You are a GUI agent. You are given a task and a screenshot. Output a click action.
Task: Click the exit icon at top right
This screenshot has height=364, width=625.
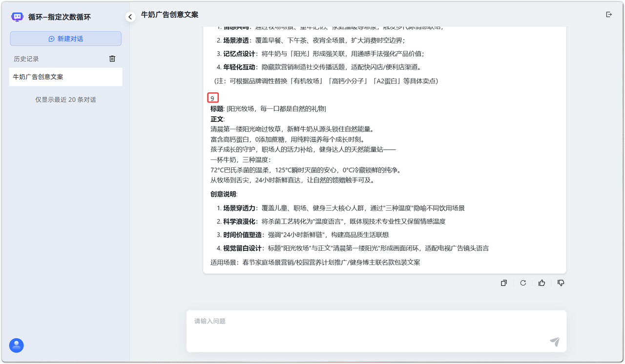coord(609,15)
